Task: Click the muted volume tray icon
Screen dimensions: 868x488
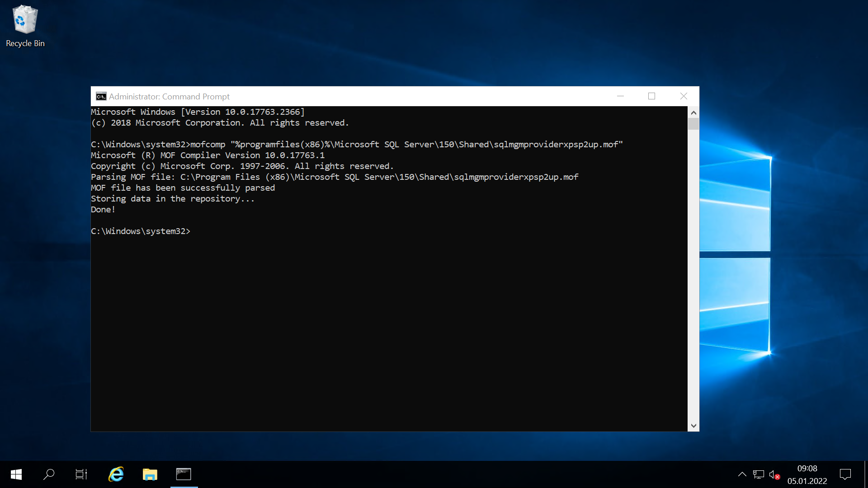Action: 774,474
